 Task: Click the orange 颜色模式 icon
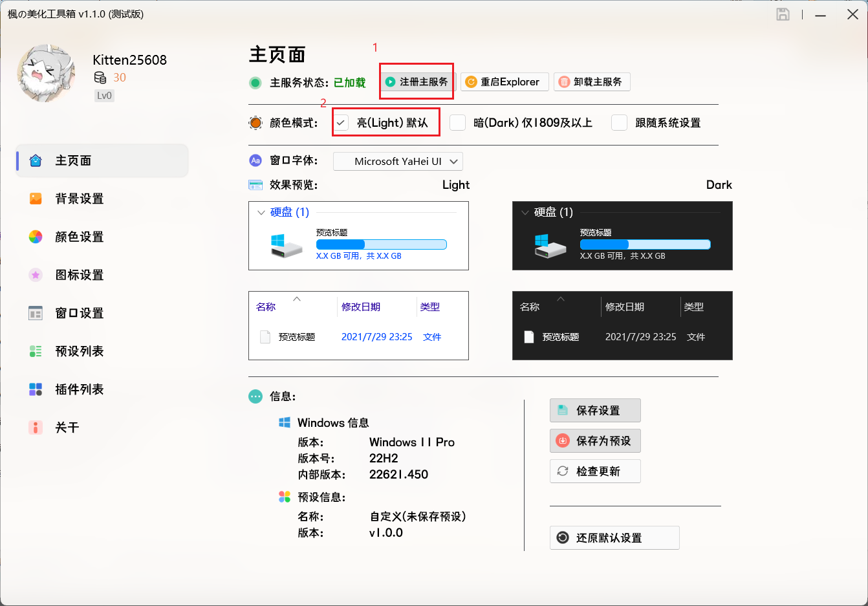[255, 123]
